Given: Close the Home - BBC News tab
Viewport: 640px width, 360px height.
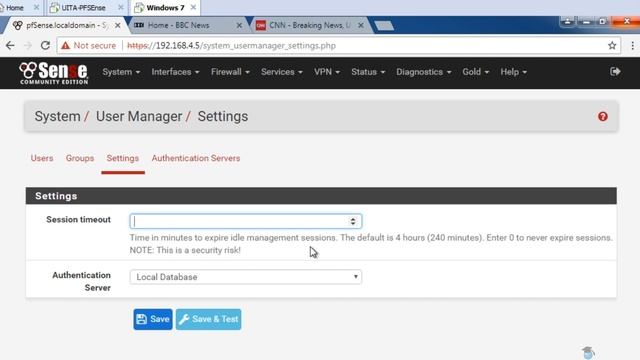Looking at the screenshot, I should pos(239,25).
